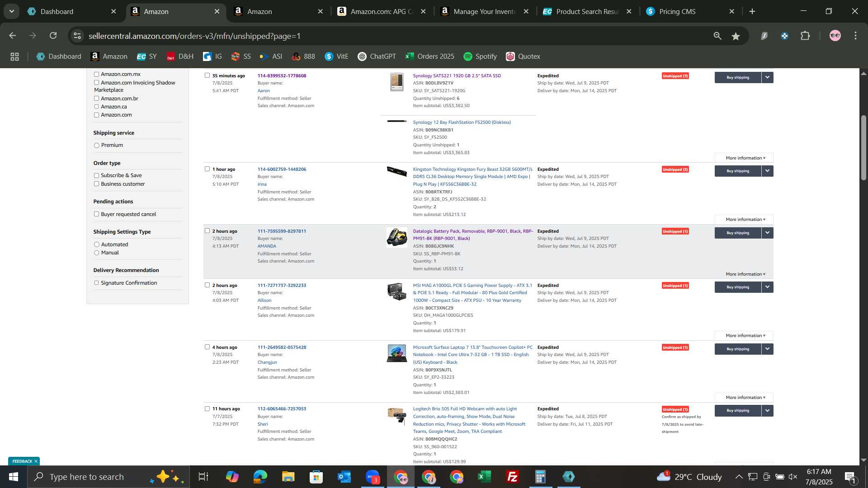The image size is (868, 488).
Task: Click Buy shipping for MSI order
Action: [x=738, y=287]
